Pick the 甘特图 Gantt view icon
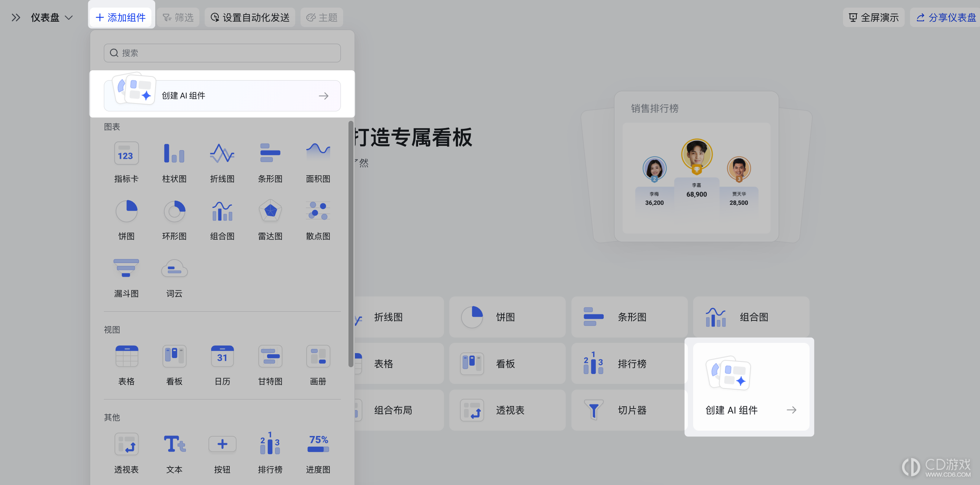This screenshot has height=485, width=980. pos(270,356)
